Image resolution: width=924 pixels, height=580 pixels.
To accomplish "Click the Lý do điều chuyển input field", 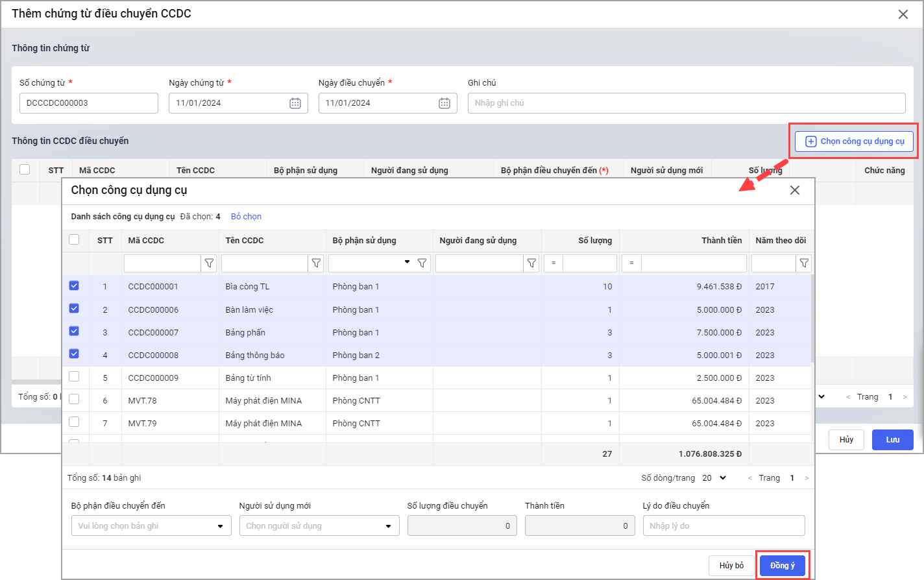I will click(x=723, y=526).
